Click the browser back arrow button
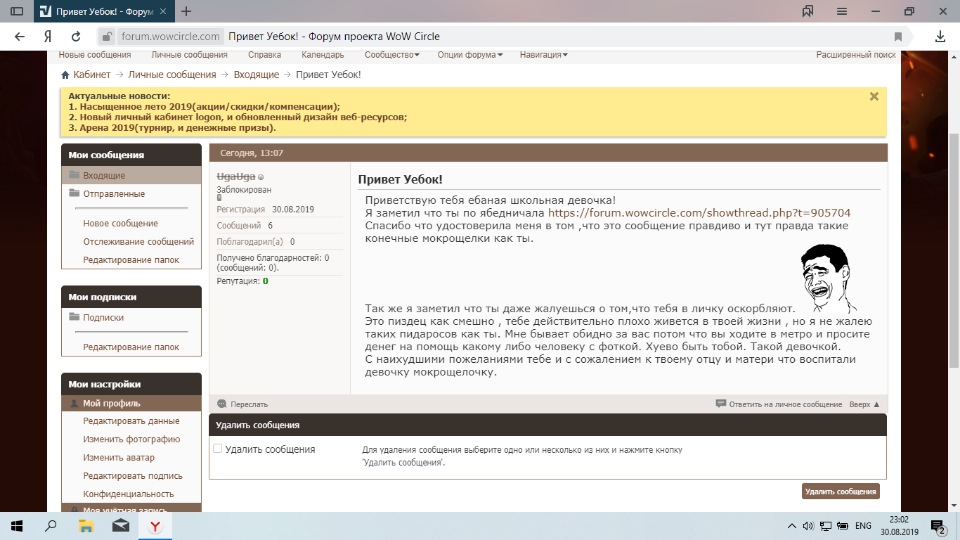The image size is (960, 540). (20, 36)
